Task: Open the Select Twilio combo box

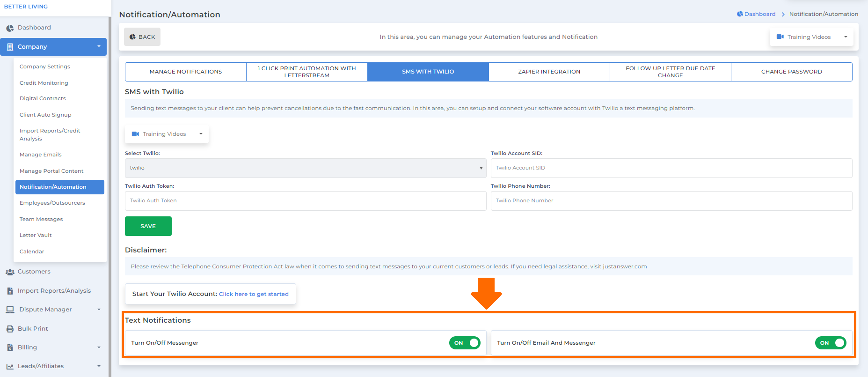Action: [306, 168]
